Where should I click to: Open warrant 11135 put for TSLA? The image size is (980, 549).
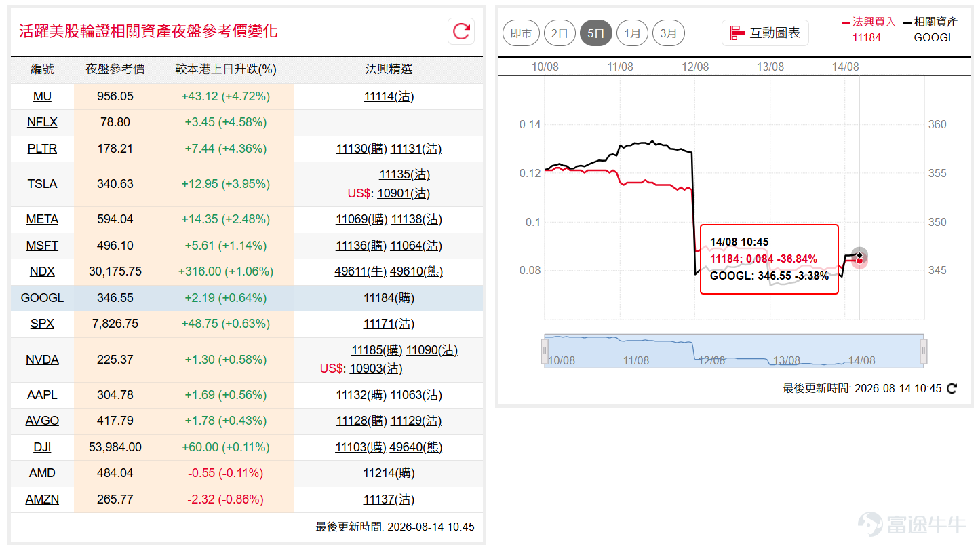coord(404,174)
